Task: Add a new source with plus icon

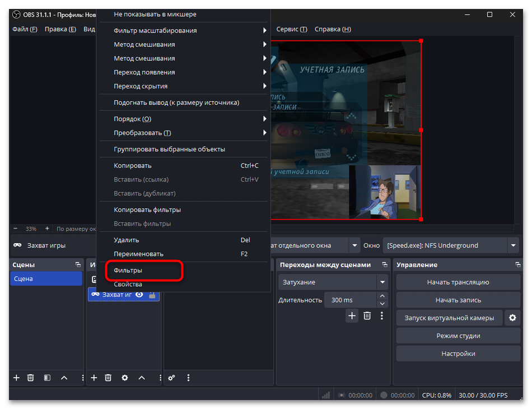Action: (94, 378)
